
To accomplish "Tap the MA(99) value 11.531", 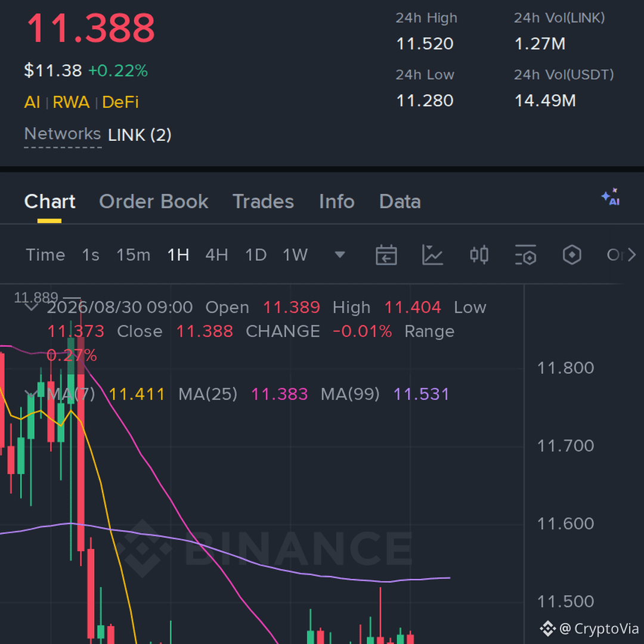I will tap(422, 394).
